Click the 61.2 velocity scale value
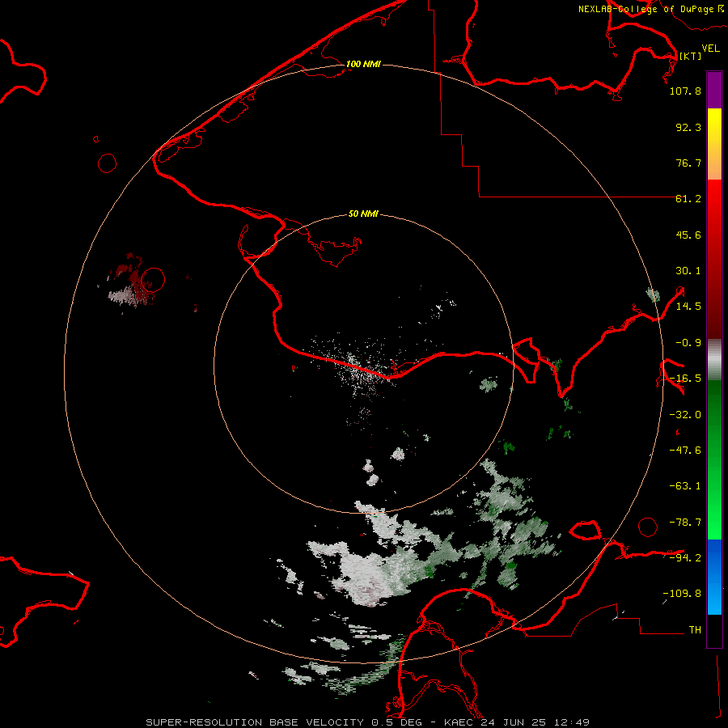Image resolution: width=728 pixels, height=728 pixels. point(688,199)
